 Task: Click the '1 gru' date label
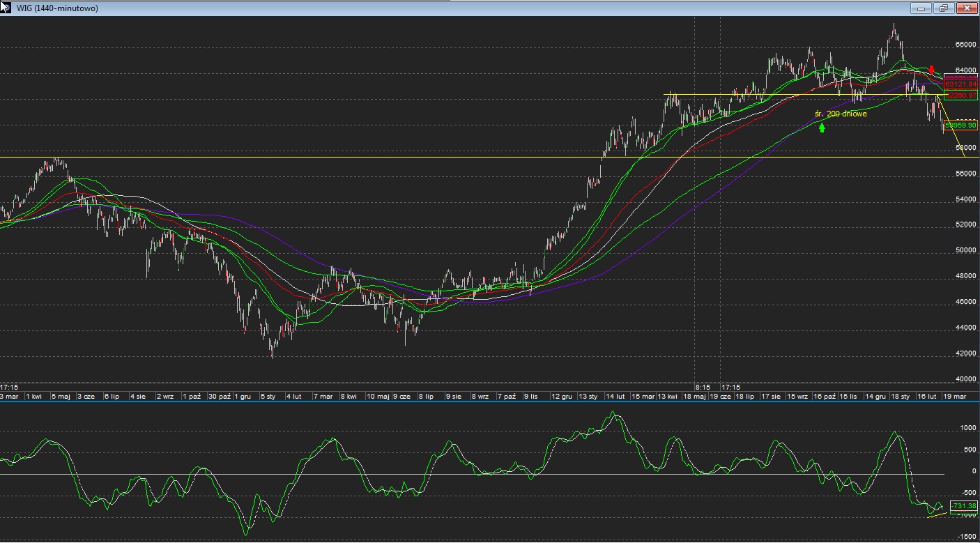[x=243, y=396]
